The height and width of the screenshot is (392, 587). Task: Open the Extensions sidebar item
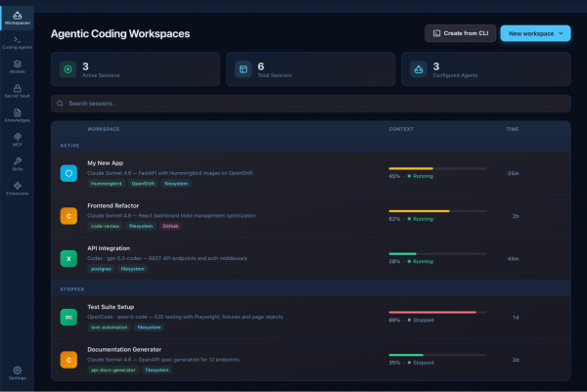pos(18,189)
